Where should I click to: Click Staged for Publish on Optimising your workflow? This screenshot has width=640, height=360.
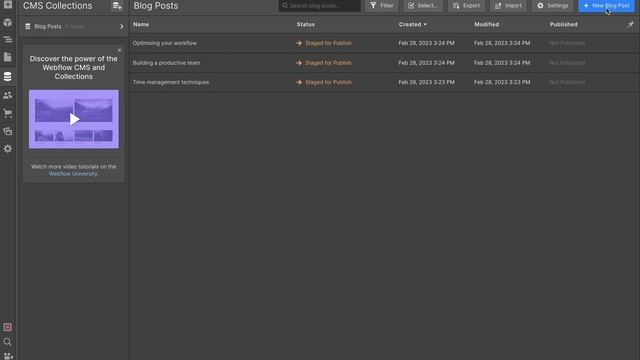(328, 43)
